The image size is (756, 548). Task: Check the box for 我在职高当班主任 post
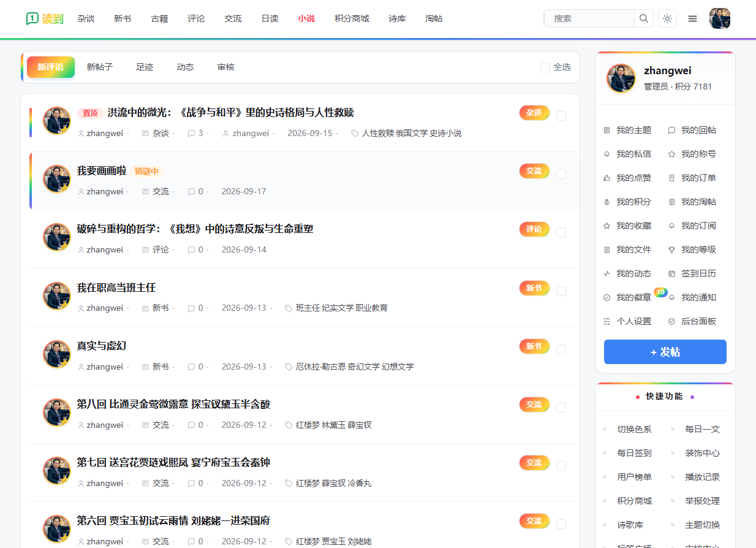tap(561, 291)
